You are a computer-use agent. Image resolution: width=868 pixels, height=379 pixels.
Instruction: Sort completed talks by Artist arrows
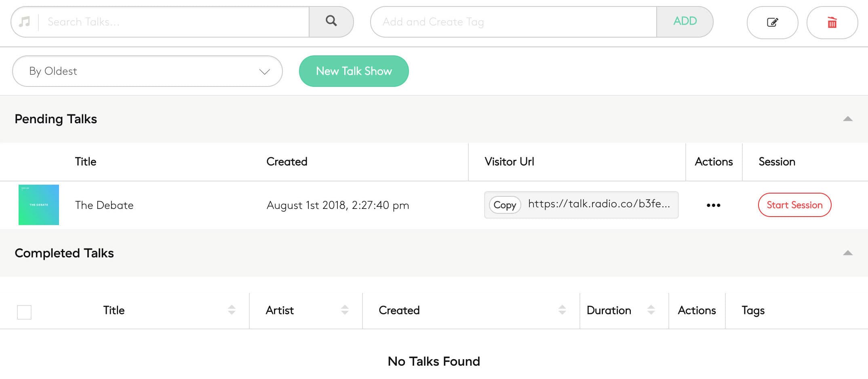click(x=345, y=310)
